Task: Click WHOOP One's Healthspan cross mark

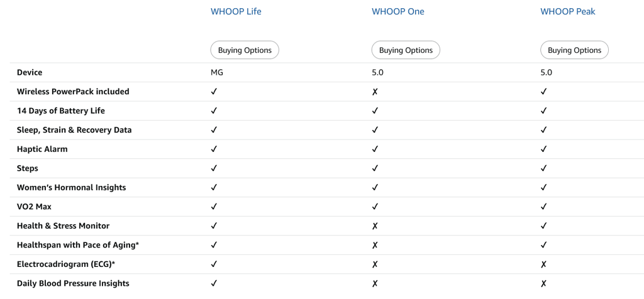Action: pos(375,245)
